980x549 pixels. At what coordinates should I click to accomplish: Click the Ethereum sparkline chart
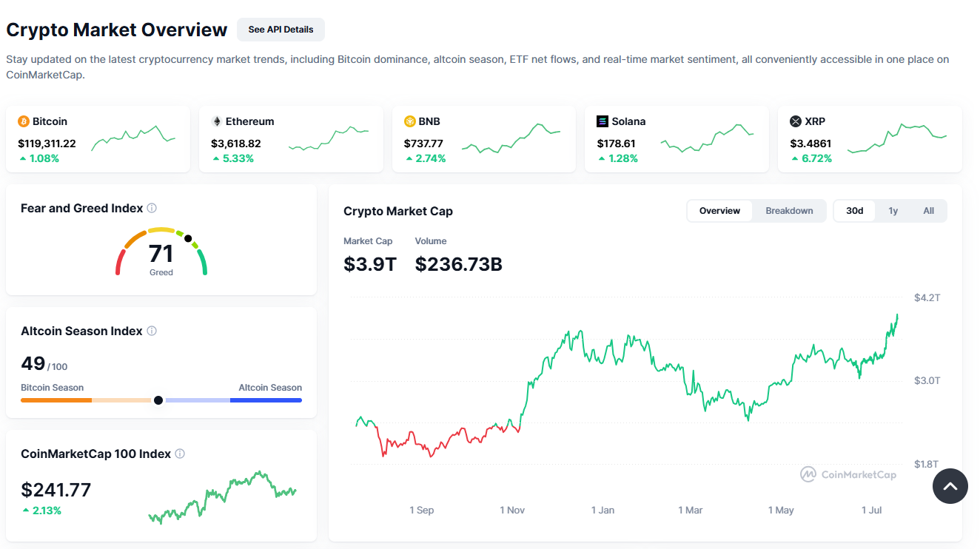pos(329,138)
